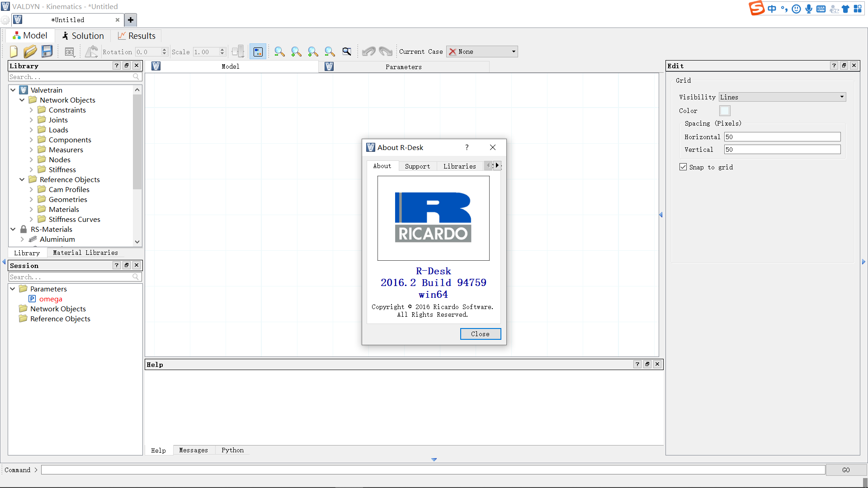
Task: Click the Vertical spacing input field
Action: click(x=782, y=150)
